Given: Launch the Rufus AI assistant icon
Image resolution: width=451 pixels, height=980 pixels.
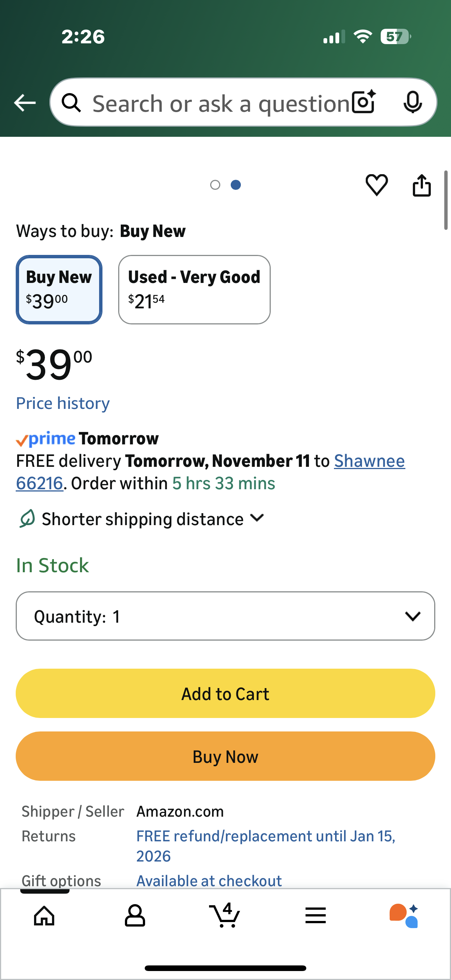Looking at the screenshot, I should [x=404, y=915].
